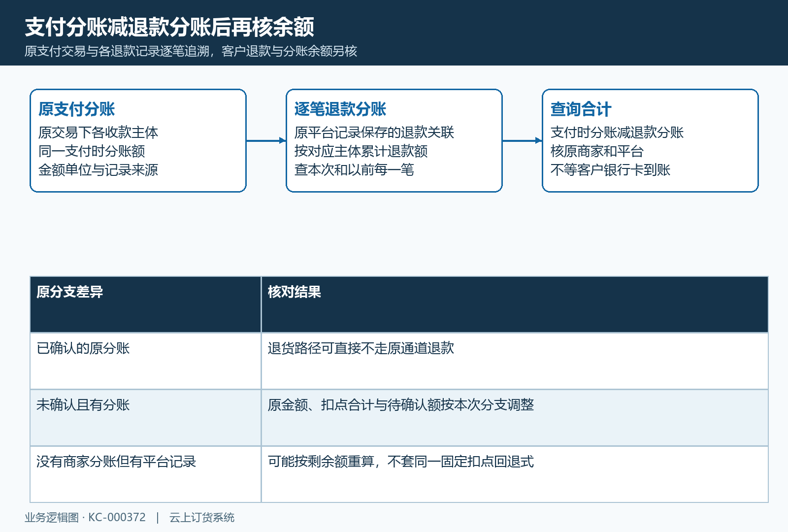Click the 原分支差异 column header
Image resolution: width=788 pixels, height=532 pixels.
146,304
